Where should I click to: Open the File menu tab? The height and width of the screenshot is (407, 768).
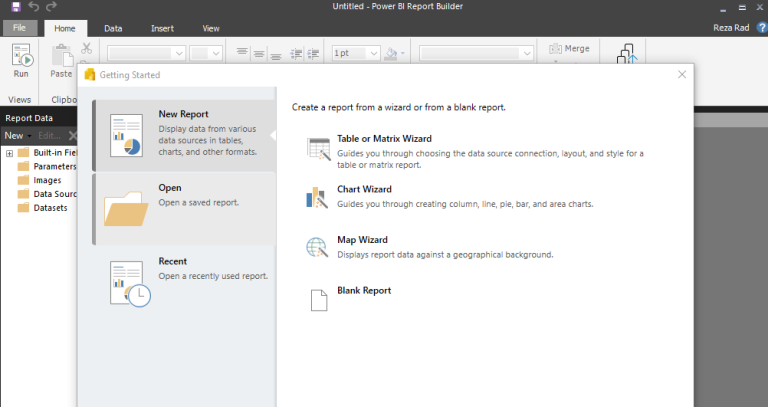19,29
